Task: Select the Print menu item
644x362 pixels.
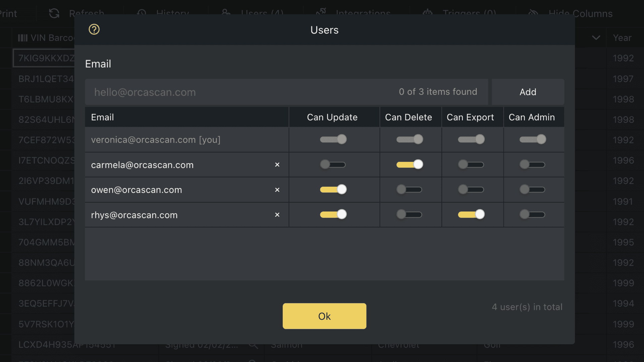Action: [x=8, y=13]
